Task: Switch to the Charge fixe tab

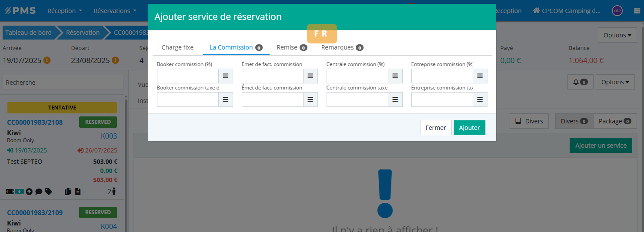Action: [x=177, y=47]
